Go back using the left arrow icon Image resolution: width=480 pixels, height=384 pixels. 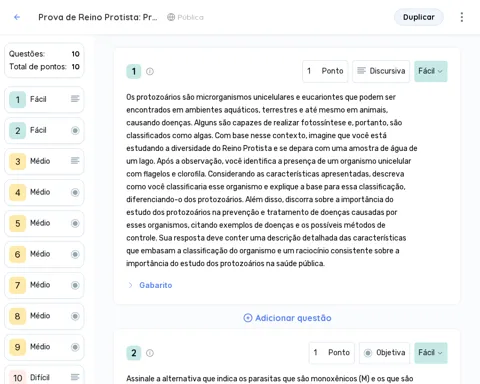tap(17, 17)
